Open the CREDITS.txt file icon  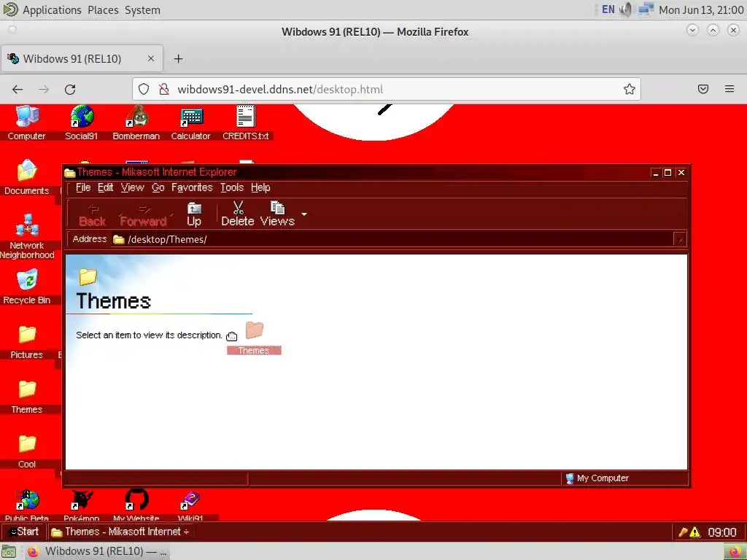click(x=246, y=122)
